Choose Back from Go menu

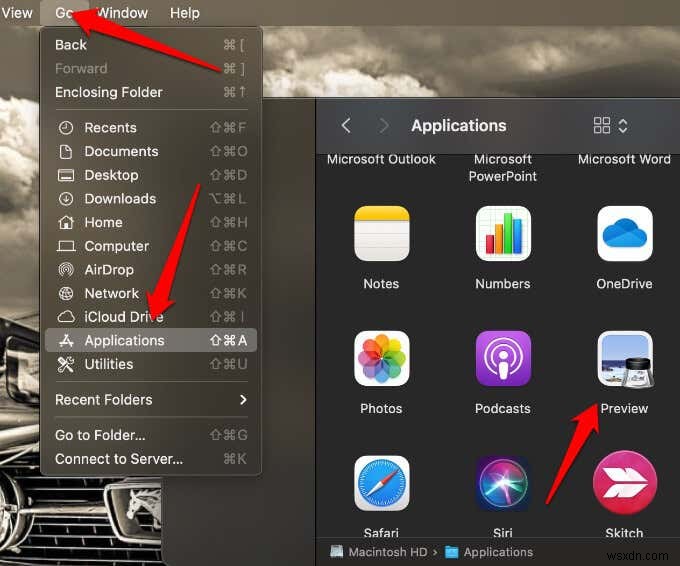click(151, 45)
